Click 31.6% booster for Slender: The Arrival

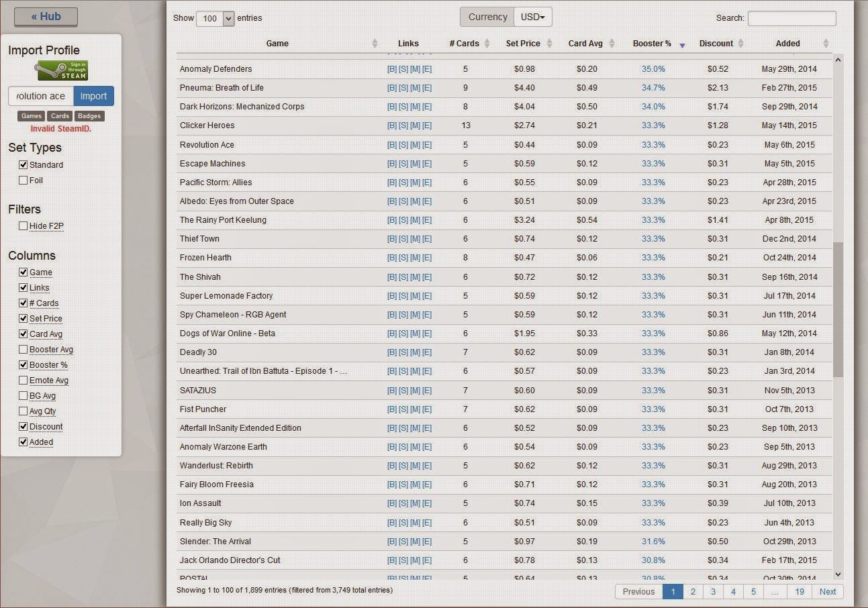[653, 542]
